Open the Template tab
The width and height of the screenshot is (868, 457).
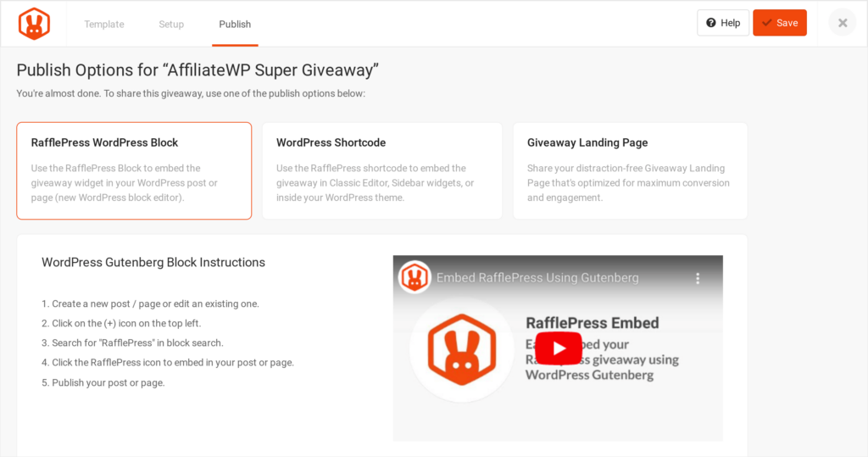[x=104, y=25]
